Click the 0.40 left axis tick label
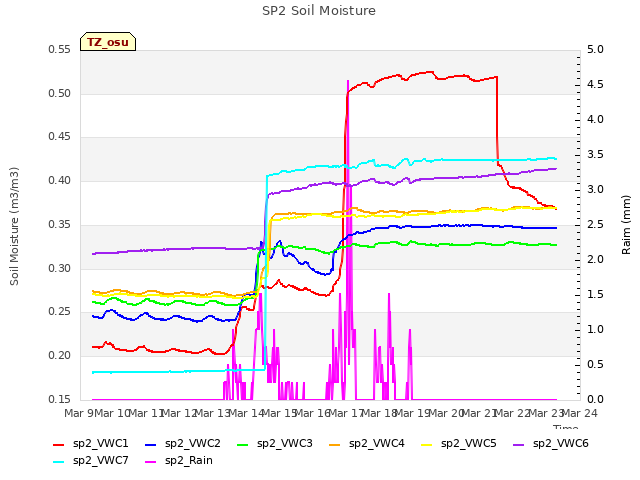 [x=59, y=180]
